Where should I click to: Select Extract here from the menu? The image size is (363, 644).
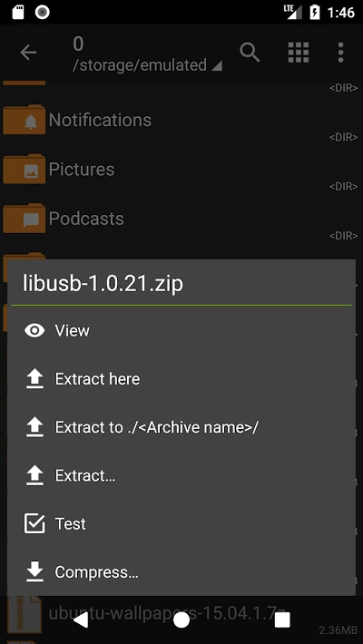click(181, 378)
